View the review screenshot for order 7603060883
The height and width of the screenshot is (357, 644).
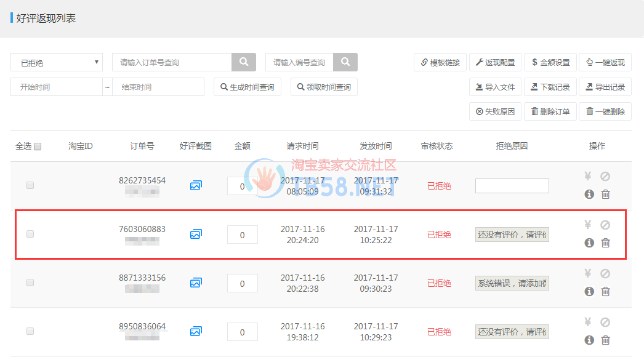pyautogui.click(x=196, y=234)
